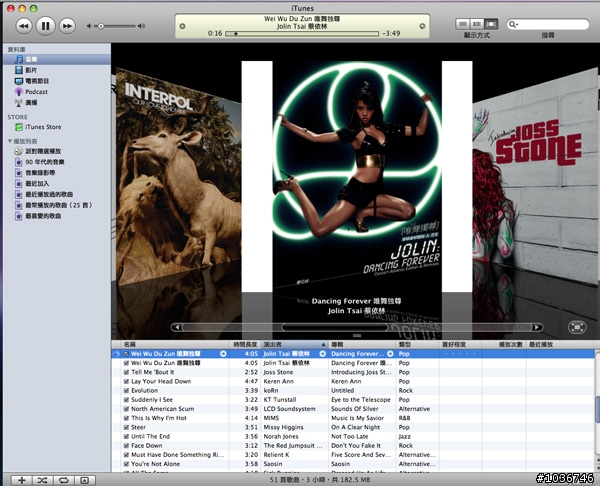The width and height of the screenshot is (600, 486).
Task: Open Podcast library in sidebar
Action: pos(57,92)
